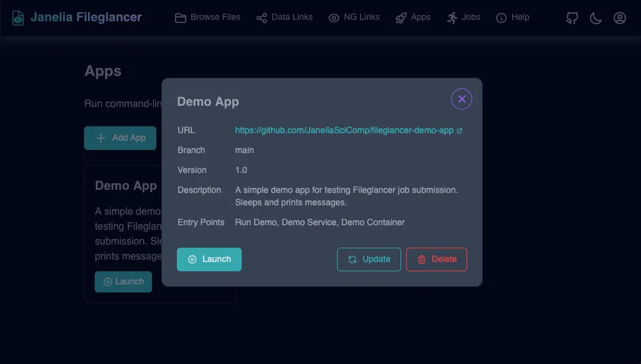Click the Janelia Fileglancer logo icon
This screenshot has height=364, width=641.
coord(17,17)
